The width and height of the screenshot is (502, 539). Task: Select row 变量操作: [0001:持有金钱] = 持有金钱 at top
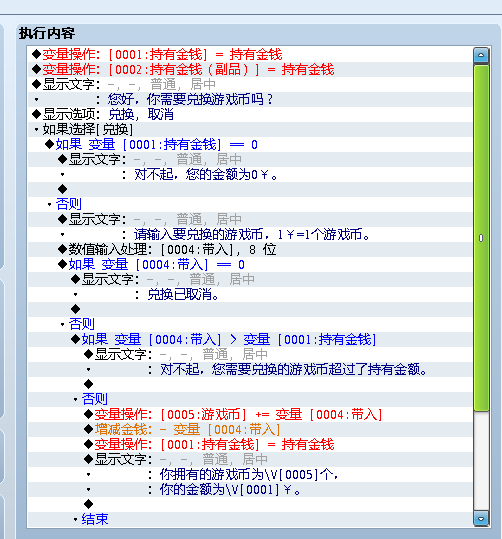pyautogui.click(x=250, y=55)
